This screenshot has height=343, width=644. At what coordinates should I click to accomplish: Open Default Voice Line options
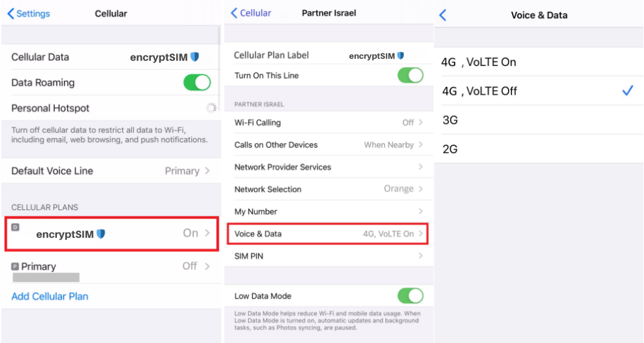(110, 171)
